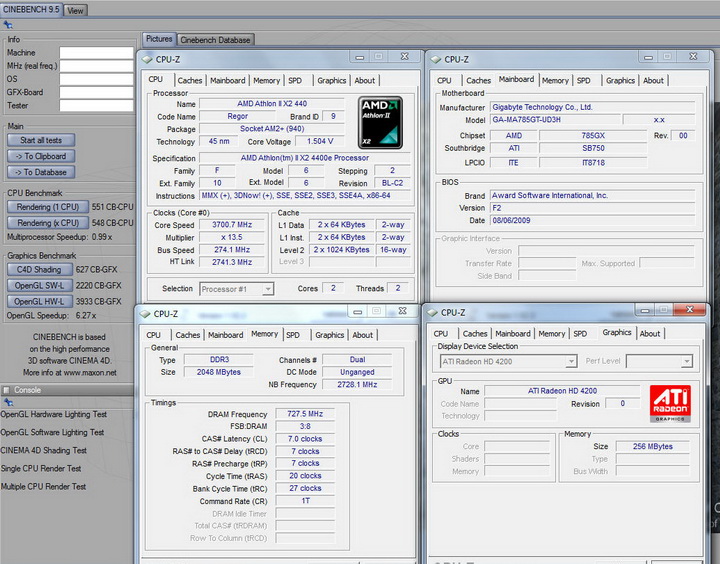Select the SPD tab in Memory window
The width and height of the screenshot is (720, 564).
point(292,335)
